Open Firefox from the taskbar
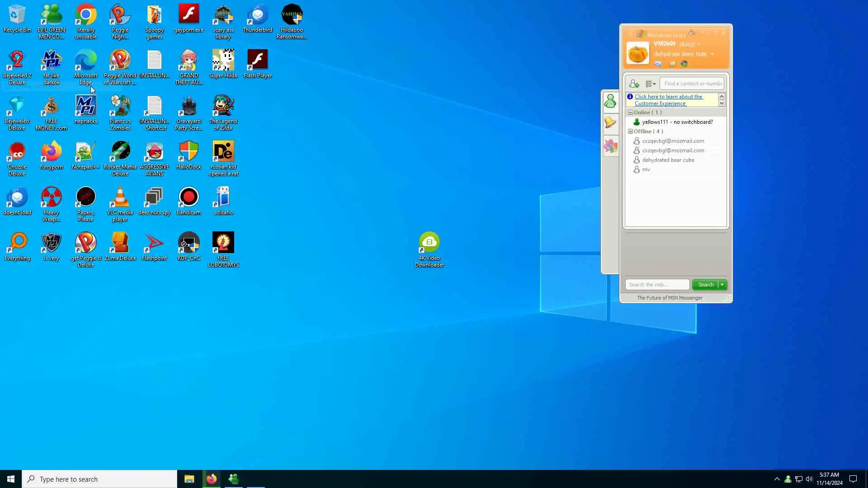The height and width of the screenshot is (488, 868). pos(211,479)
